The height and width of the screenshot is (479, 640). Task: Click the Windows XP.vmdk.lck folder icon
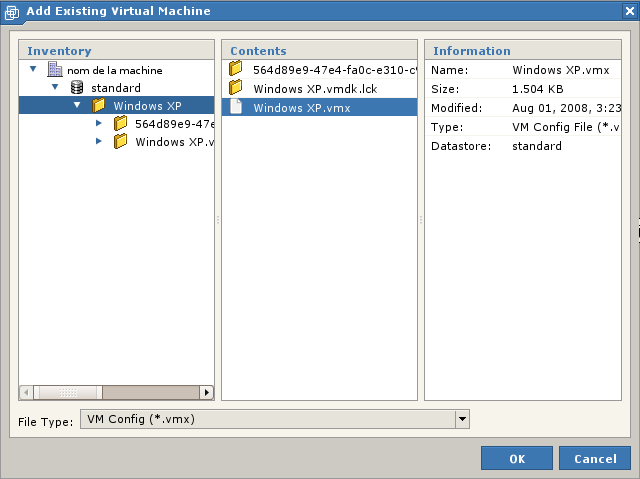click(236, 88)
